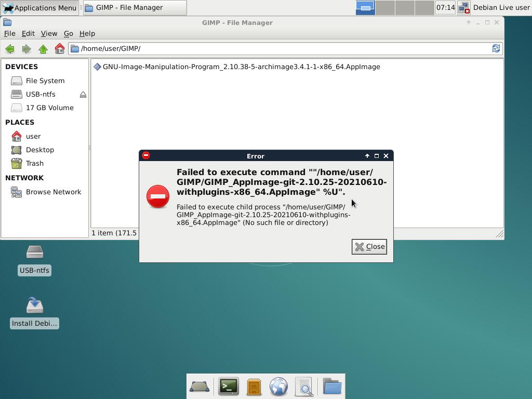Viewport: 532px width, 399px height.
Task: Open file manager drawer icon in dock
Action: 254,387
